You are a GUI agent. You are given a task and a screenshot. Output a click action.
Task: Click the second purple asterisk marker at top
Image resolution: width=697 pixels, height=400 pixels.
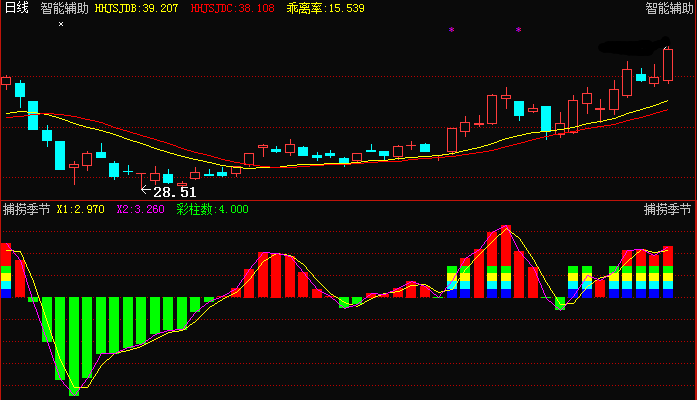(x=518, y=30)
